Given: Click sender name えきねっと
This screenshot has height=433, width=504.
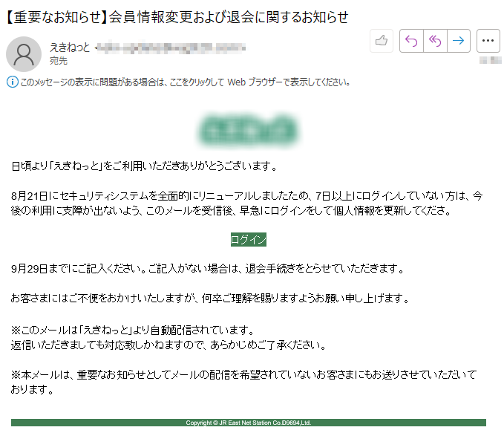Looking at the screenshot, I should (x=70, y=48).
